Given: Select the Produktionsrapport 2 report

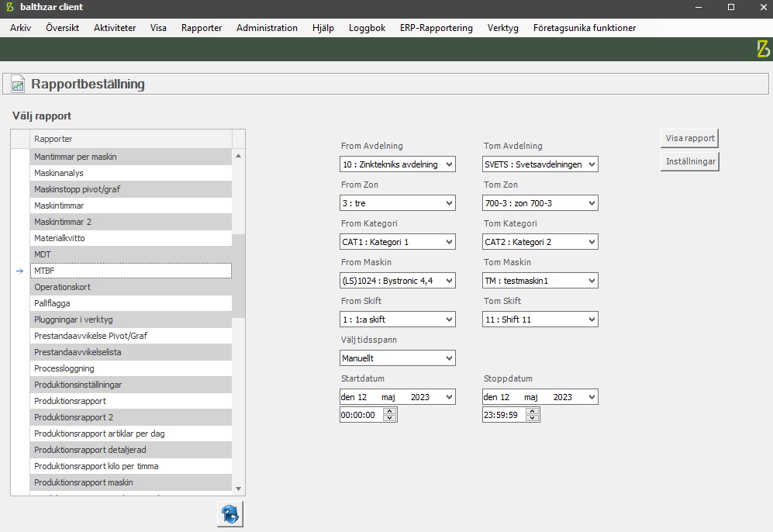Looking at the screenshot, I should coord(130,417).
